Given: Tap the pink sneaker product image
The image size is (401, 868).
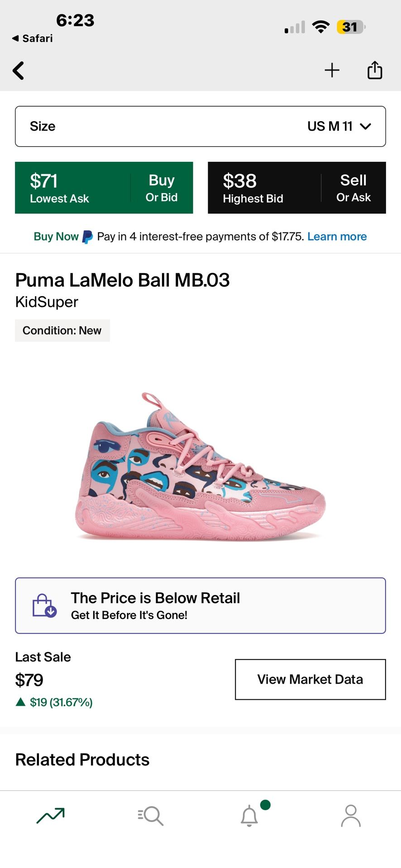Looking at the screenshot, I should click(200, 466).
